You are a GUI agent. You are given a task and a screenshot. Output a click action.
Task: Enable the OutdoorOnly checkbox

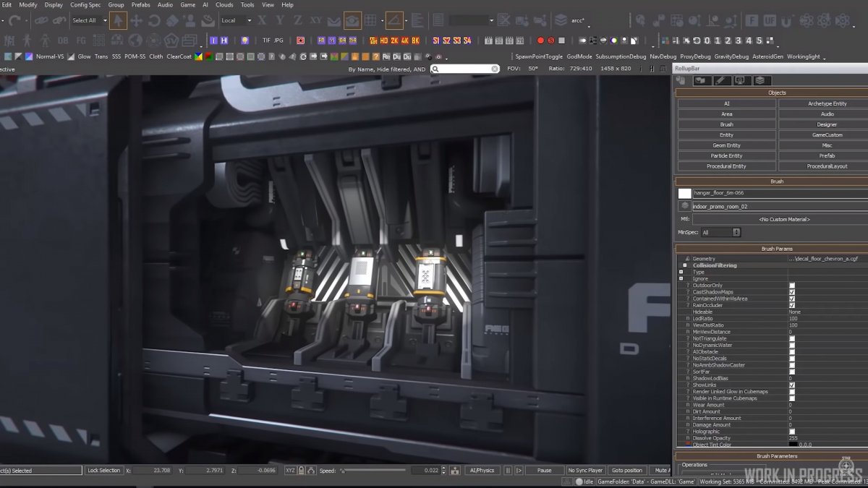(792, 286)
